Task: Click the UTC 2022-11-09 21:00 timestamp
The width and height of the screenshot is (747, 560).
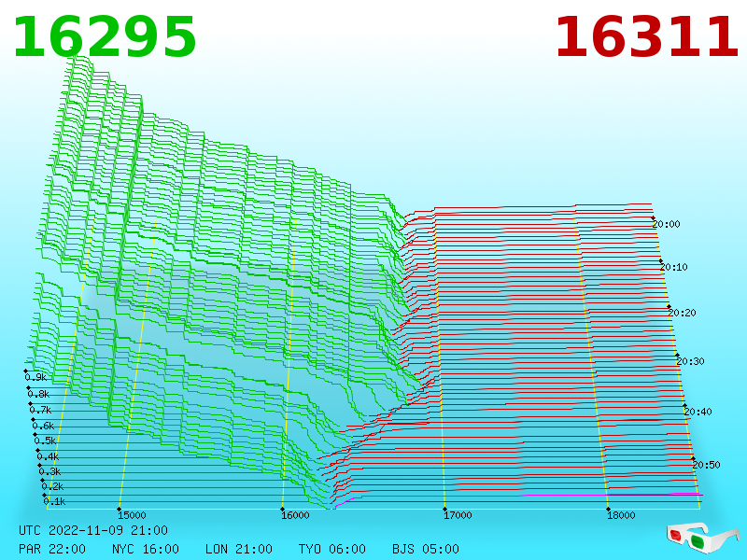Action: pyautogui.click(x=93, y=530)
